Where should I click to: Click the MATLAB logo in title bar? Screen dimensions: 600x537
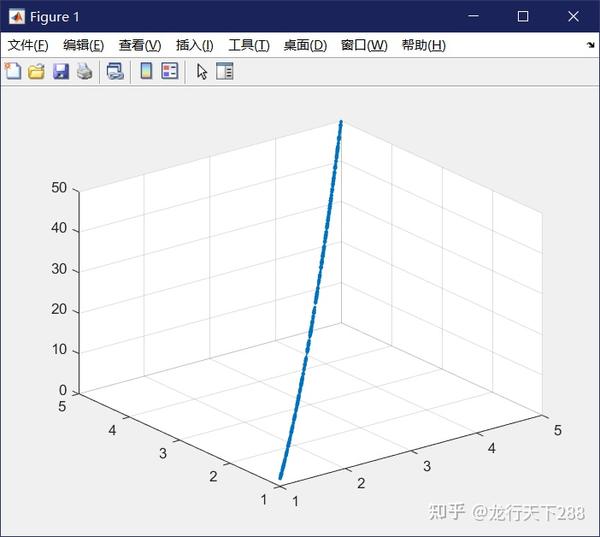pyautogui.click(x=17, y=16)
